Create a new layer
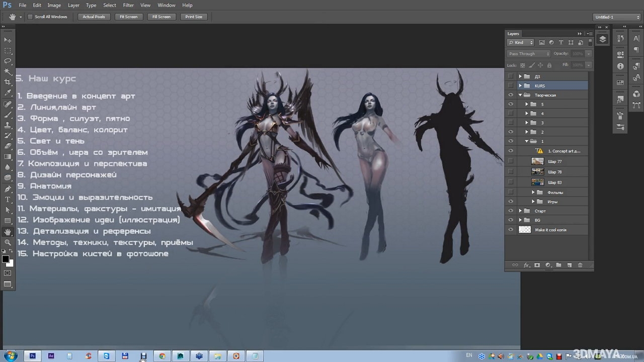This screenshot has width=644, height=362. pyautogui.click(x=570, y=265)
